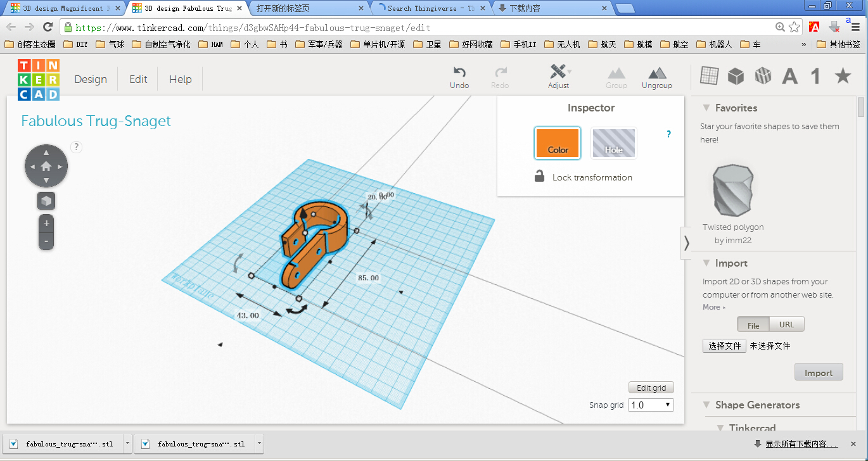This screenshot has width=868, height=461.
Task: Click the 43.00 dimension label
Action: 248,315
